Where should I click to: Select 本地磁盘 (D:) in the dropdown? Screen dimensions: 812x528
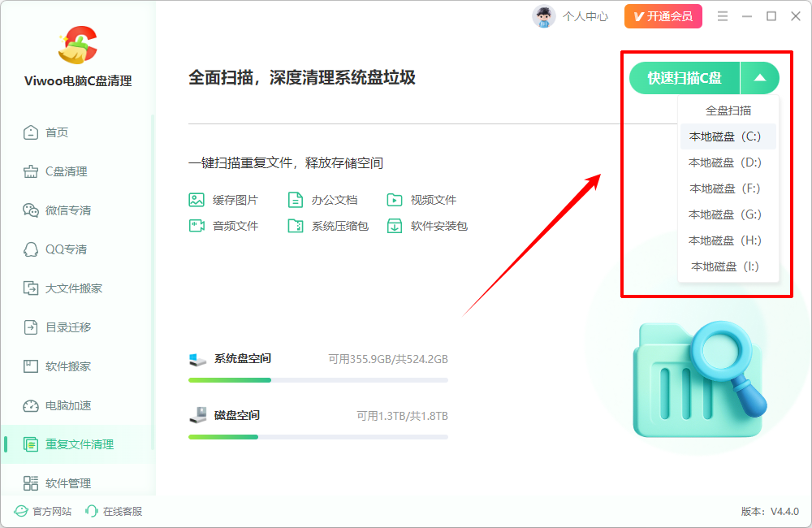coord(725,162)
